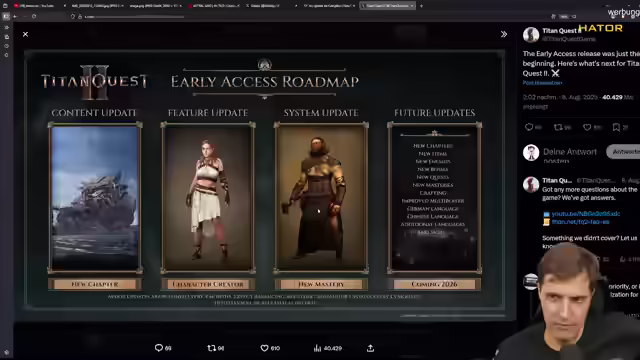Click the share icon below the image
This screenshot has width=640, height=360.
pyautogui.click(x=370, y=348)
